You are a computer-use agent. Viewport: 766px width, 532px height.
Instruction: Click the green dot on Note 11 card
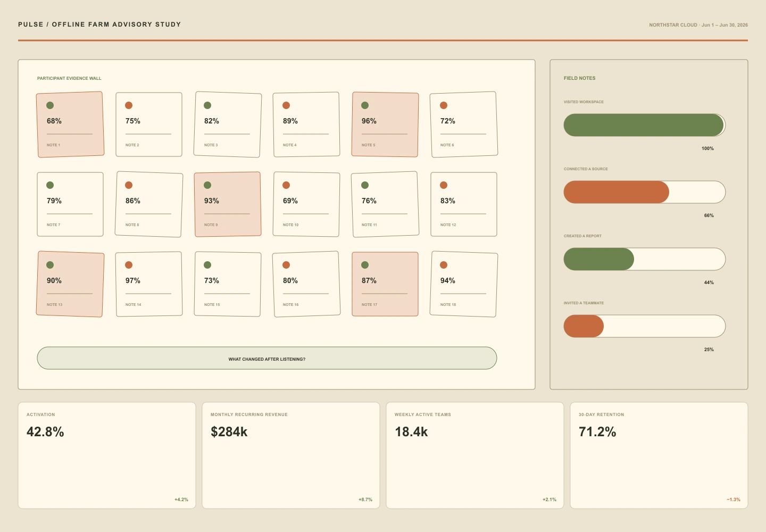[365, 185]
